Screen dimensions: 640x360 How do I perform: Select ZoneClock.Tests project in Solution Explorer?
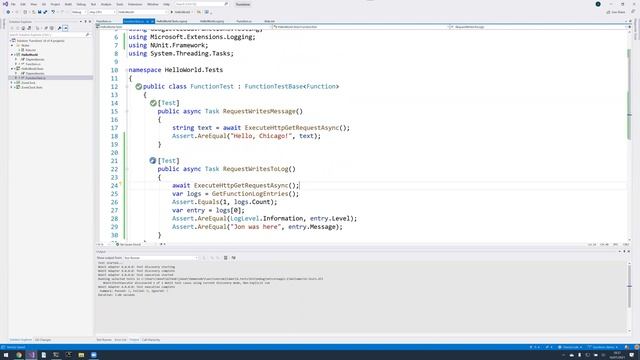click(32, 87)
